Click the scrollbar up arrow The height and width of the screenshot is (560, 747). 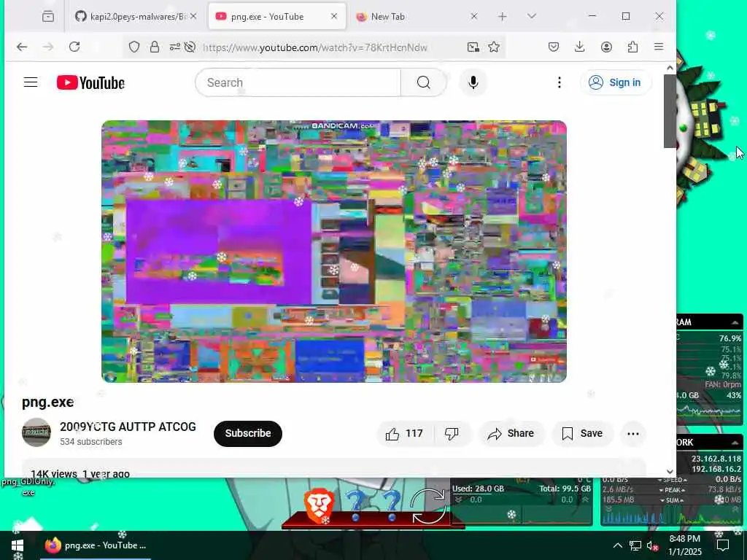coord(670,68)
